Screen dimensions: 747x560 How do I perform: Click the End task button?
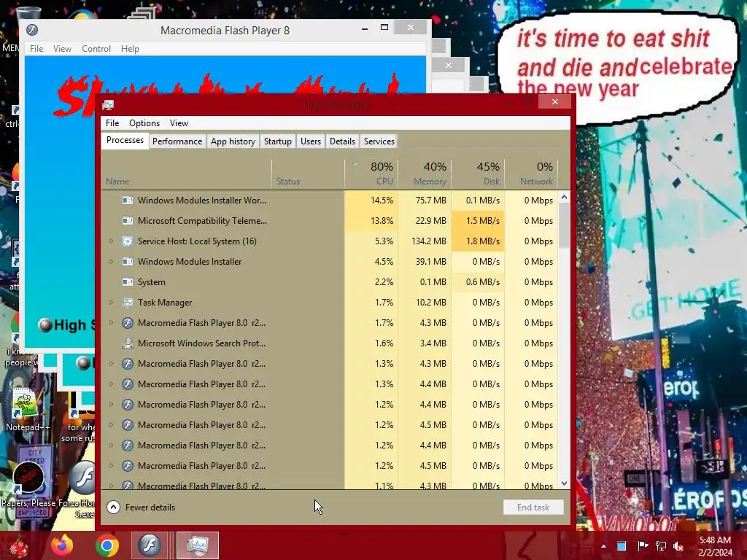[x=533, y=507]
